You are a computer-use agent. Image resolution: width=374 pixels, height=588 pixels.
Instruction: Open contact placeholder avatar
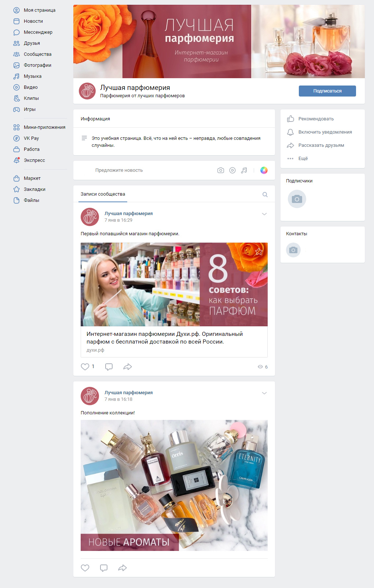pos(293,250)
